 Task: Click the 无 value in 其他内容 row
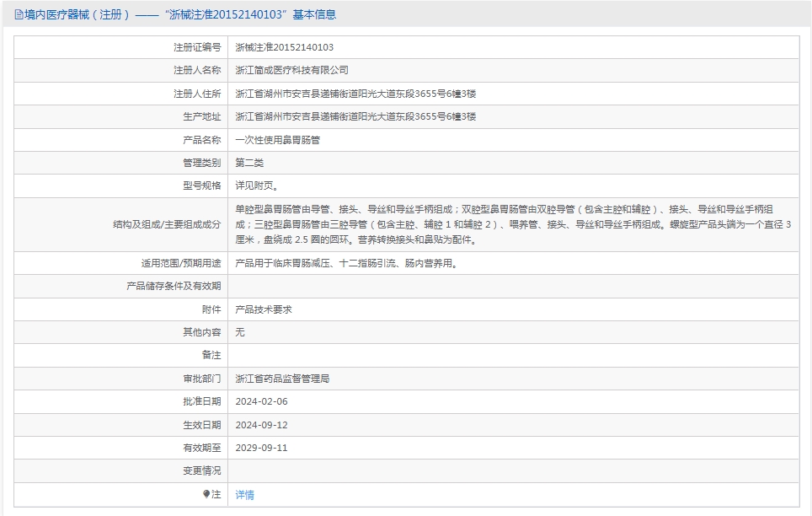240,332
